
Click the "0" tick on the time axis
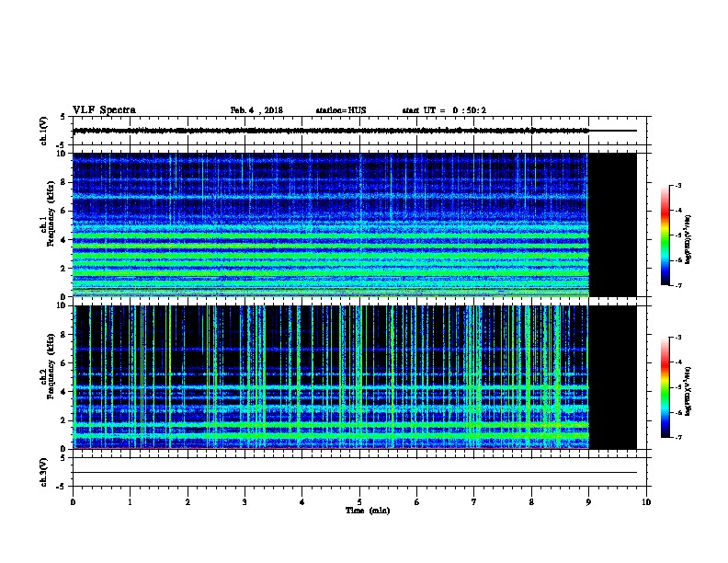point(73,502)
